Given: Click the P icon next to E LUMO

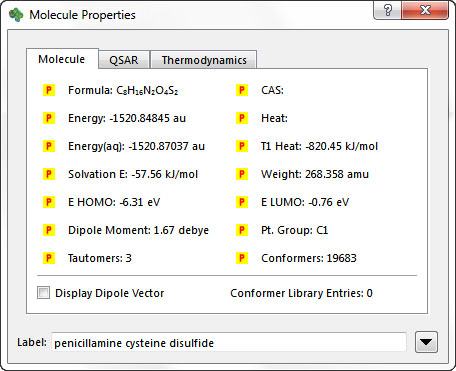Looking at the screenshot, I should [x=242, y=202].
